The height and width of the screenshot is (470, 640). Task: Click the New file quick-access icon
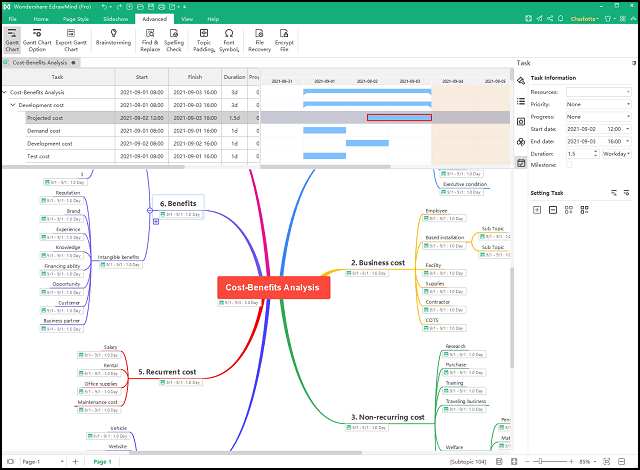pyautogui.click(x=129, y=7)
